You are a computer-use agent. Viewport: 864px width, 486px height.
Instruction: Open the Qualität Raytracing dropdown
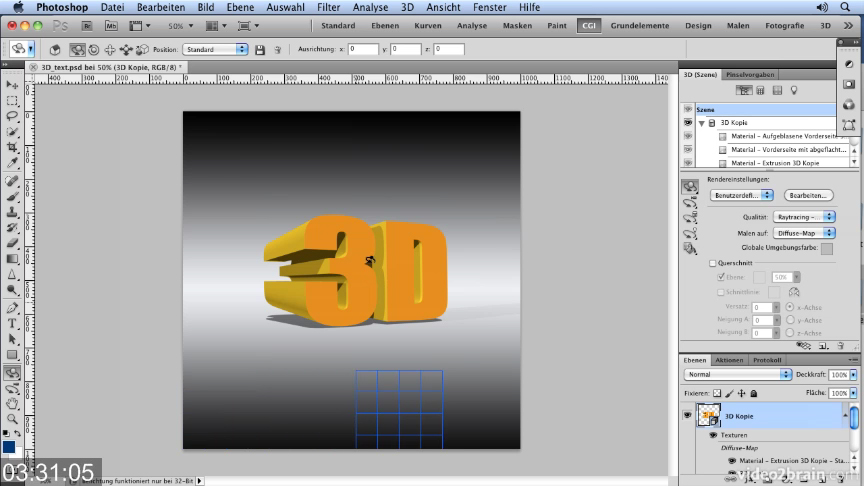point(804,217)
